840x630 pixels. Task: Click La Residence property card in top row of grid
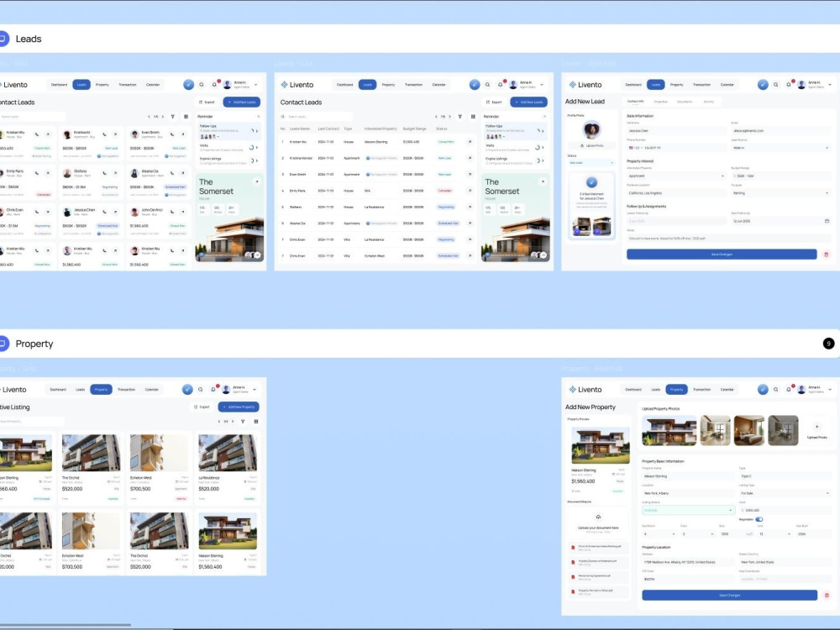click(227, 468)
